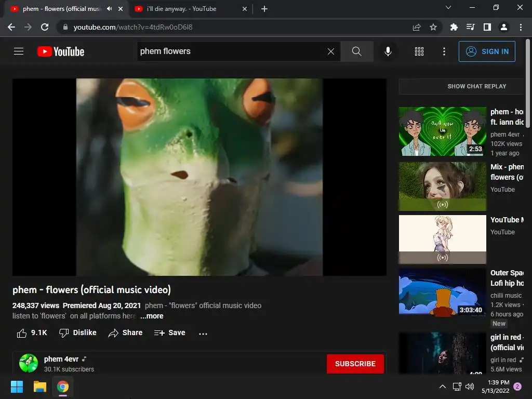Save the video to a playlist
Image resolution: width=532 pixels, height=399 pixels.
(169, 333)
